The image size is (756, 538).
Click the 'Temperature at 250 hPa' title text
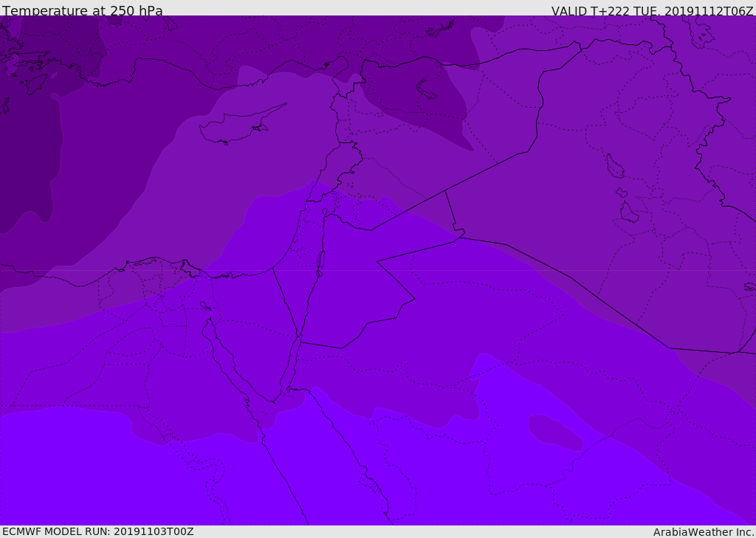[x=83, y=10]
